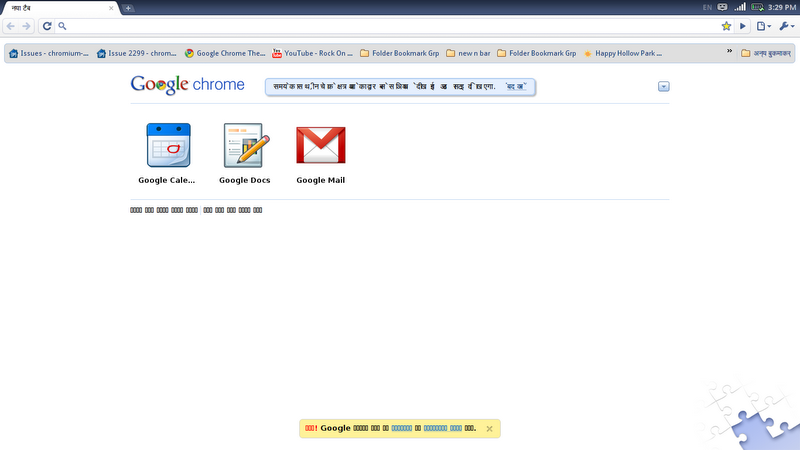This screenshot has height=450, width=800.
Task: Launch the Google Calendar app
Action: tap(167, 153)
